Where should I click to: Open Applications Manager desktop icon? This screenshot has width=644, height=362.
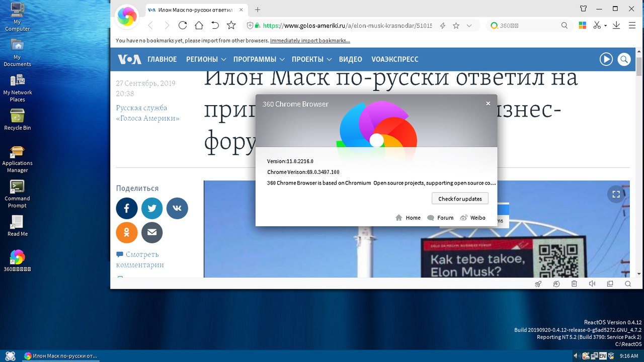pos(17,159)
